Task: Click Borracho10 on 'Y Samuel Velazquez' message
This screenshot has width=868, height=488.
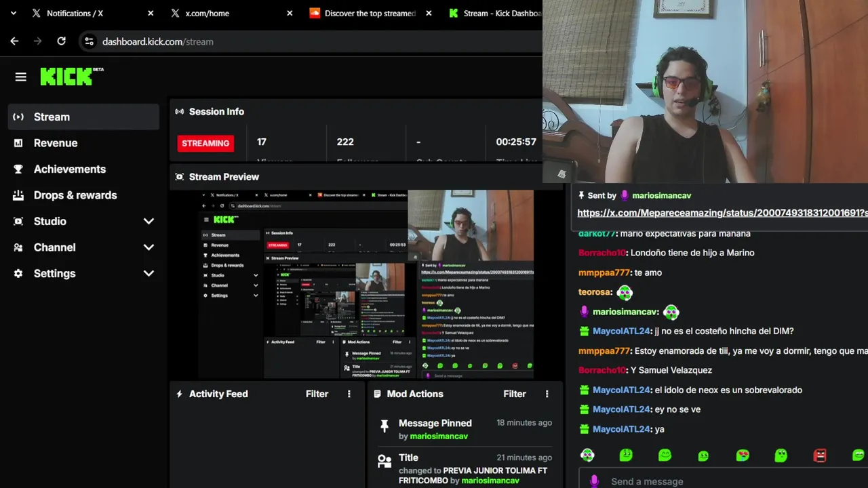Action: tap(602, 370)
